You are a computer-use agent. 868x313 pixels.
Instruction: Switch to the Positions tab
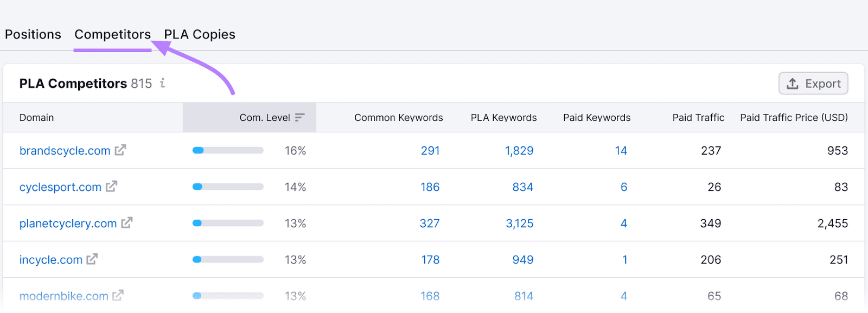(x=33, y=34)
